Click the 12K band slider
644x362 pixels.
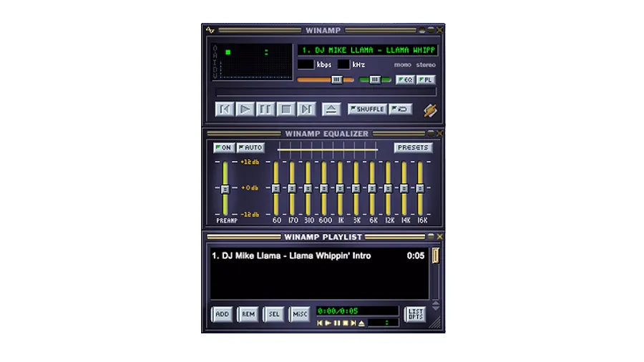coord(388,188)
